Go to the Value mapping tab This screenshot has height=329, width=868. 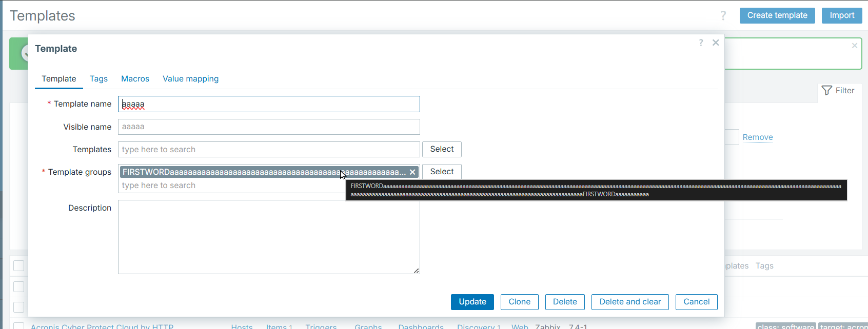click(190, 79)
